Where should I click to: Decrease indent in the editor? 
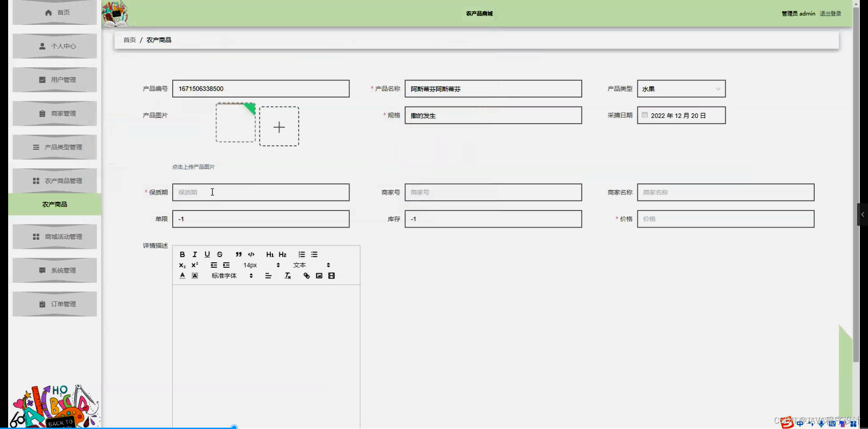pos(214,265)
